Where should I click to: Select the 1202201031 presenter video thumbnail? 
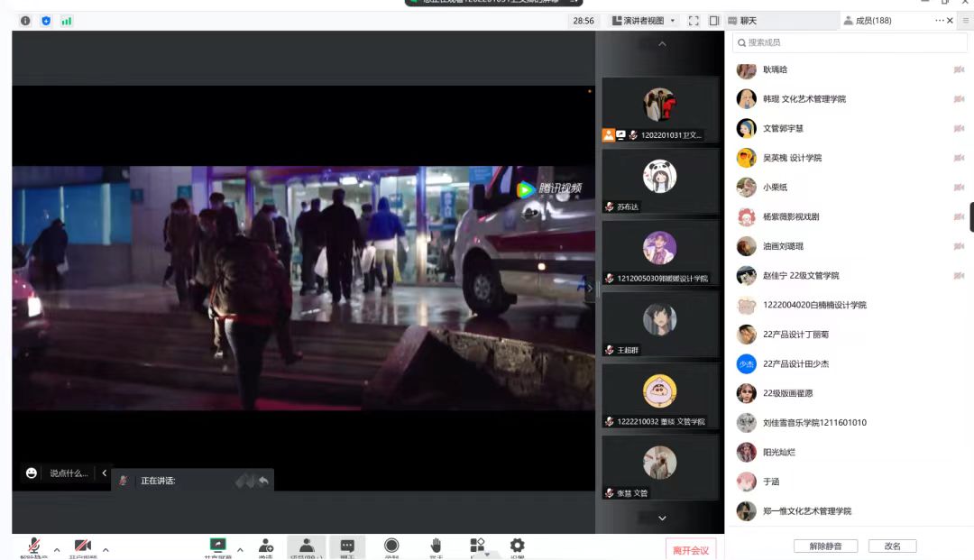660,110
